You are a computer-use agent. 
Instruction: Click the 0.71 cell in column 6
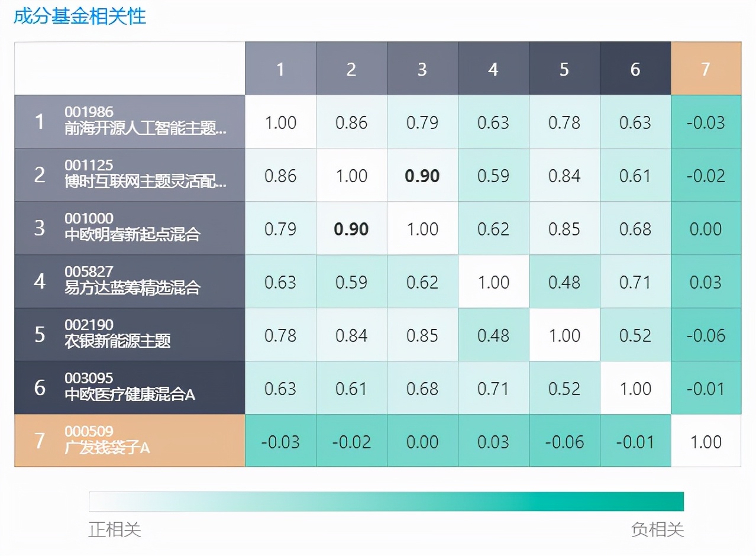pos(635,282)
